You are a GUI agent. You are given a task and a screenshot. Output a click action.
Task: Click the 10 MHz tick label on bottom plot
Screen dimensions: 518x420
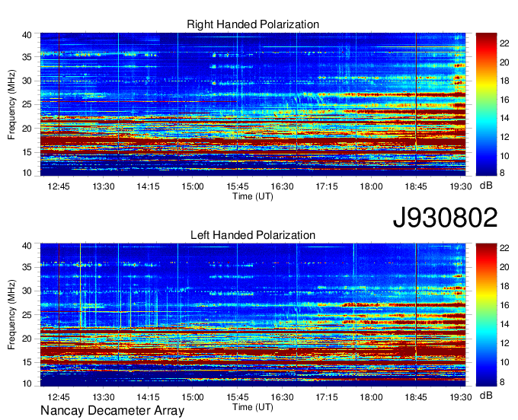(x=27, y=383)
